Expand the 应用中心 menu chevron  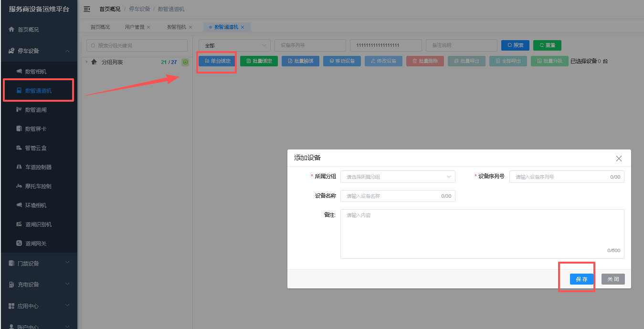67,306
